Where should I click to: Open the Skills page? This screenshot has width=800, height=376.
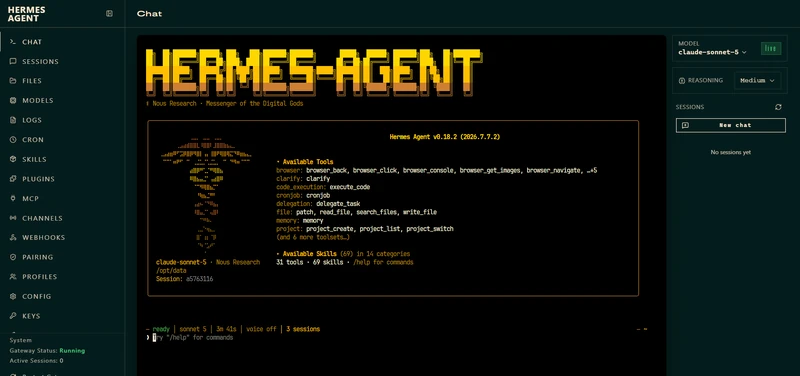(62, 159)
